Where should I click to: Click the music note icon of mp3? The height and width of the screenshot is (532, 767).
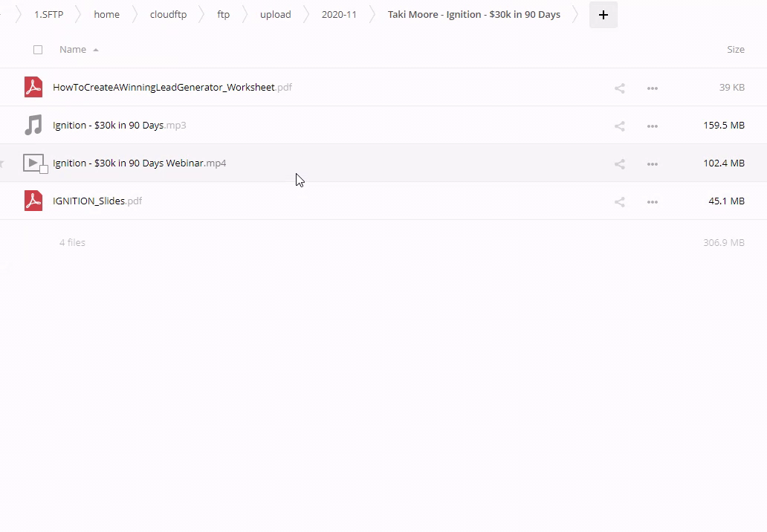pyautogui.click(x=33, y=125)
